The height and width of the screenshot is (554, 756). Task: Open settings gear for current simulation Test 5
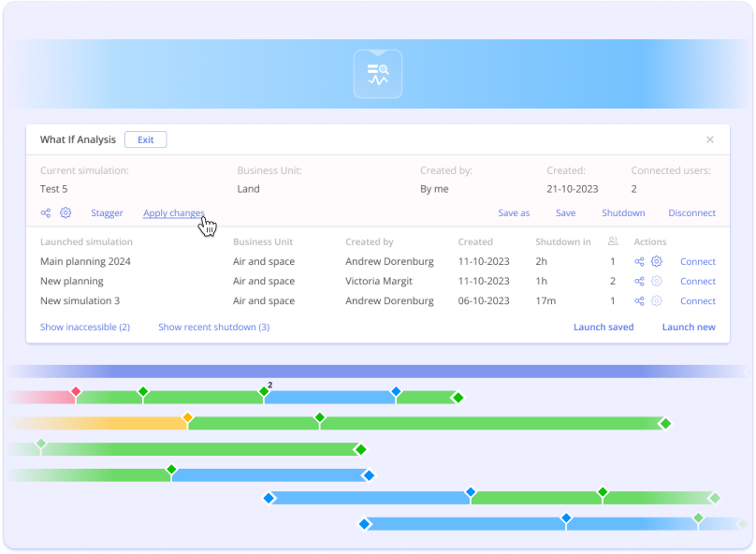(x=65, y=212)
